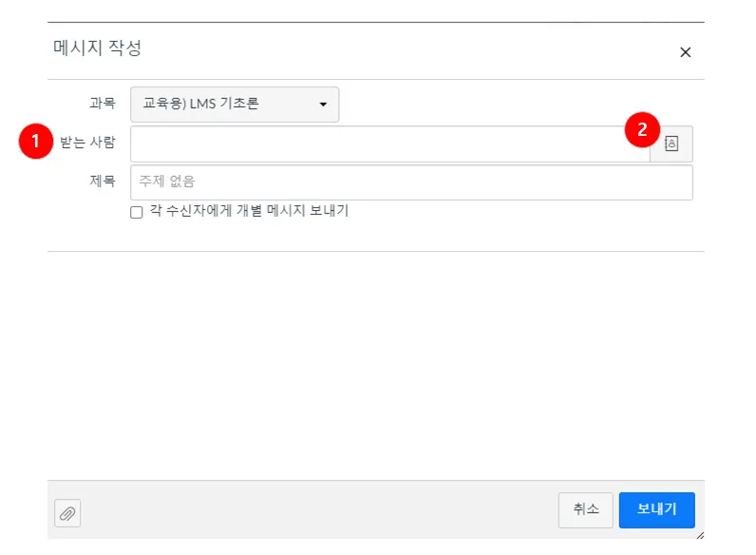Grab the resize handle at dialog corner
Screen dimensions: 756x555
(700, 535)
